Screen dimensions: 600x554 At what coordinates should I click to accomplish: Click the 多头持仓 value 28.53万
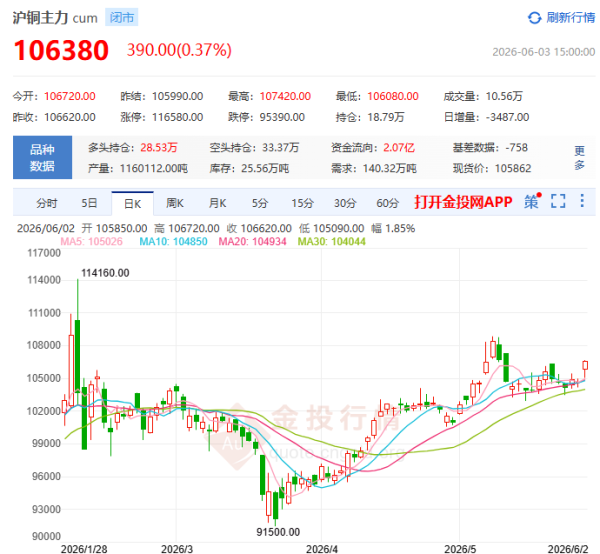point(159,147)
